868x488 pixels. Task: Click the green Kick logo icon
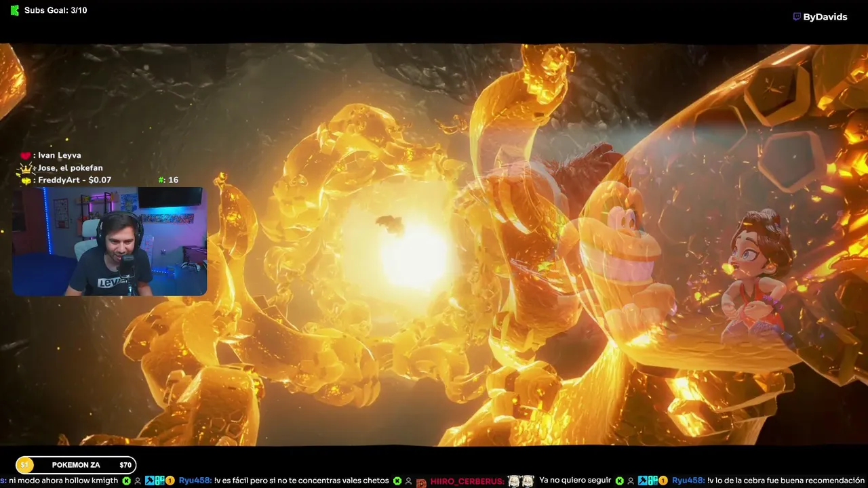(15, 10)
